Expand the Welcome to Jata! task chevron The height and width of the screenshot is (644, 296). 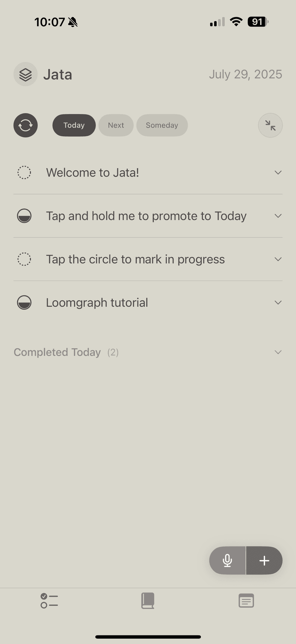278,173
